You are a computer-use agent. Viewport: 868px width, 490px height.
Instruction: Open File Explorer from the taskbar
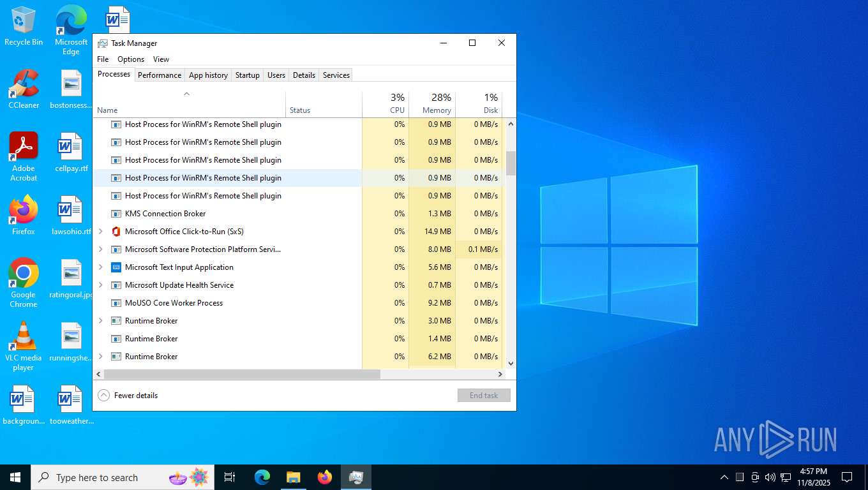click(x=293, y=477)
